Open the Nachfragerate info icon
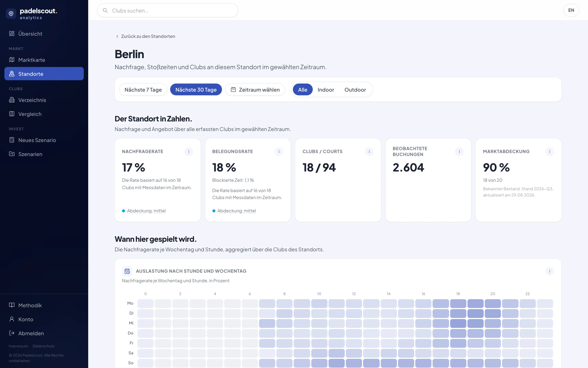The image size is (588, 368). (189, 151)
